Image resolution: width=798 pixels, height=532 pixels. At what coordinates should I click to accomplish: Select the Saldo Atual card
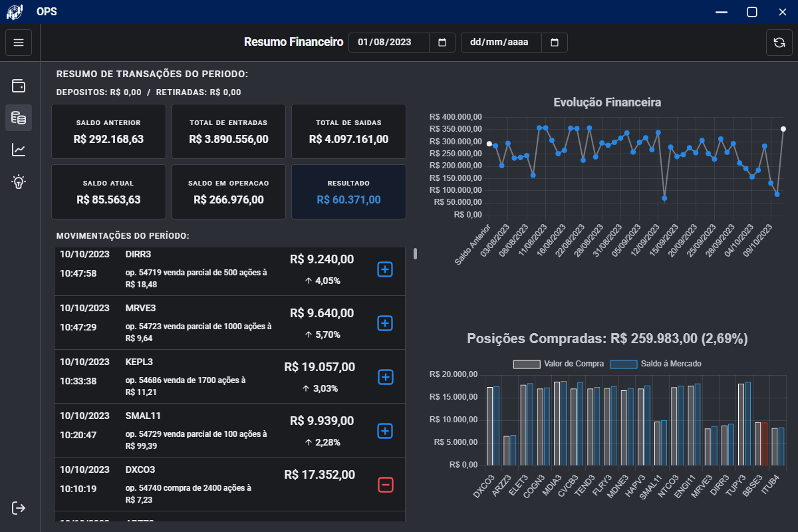click(108, 192)
